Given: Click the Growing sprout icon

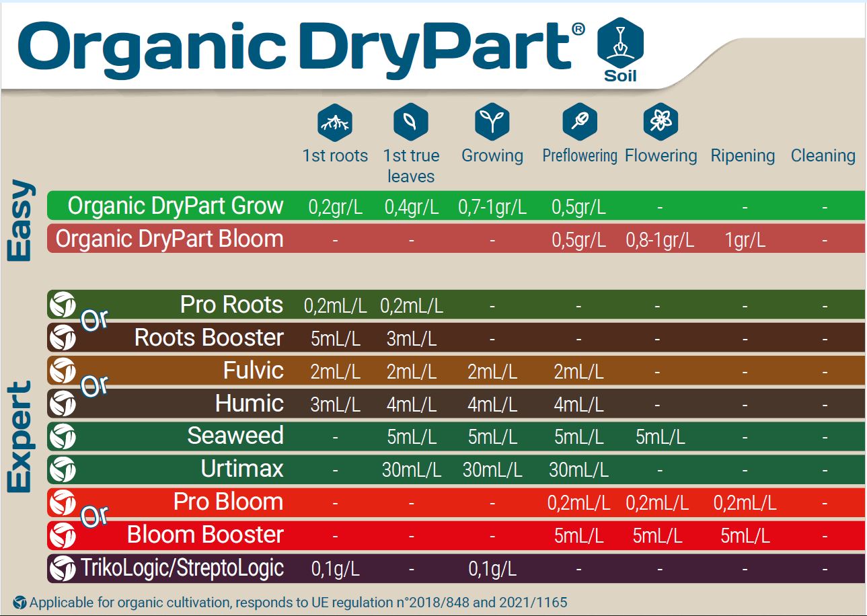Looking at the screenshot, I should tap(493, 122).
